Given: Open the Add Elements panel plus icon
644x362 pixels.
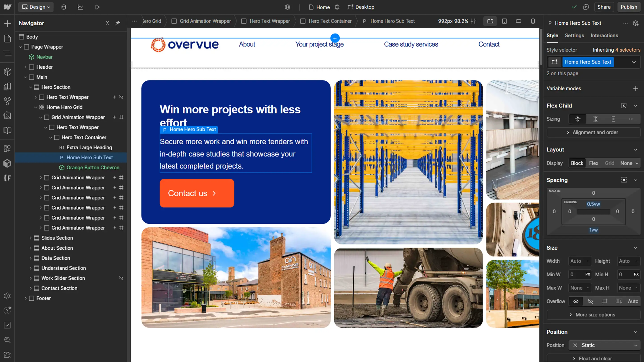Looking at the screenshot, I should [7, 24].
